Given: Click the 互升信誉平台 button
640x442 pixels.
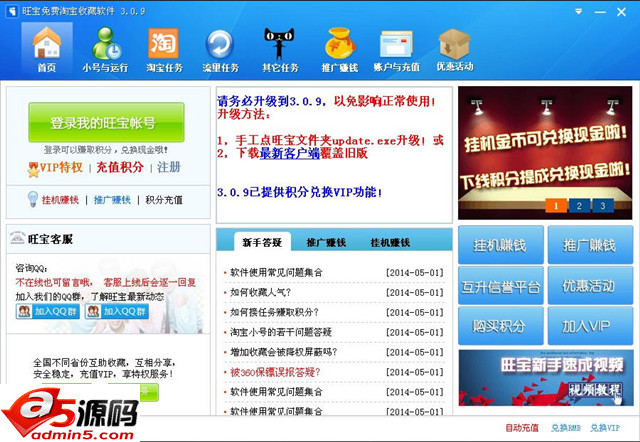Looking at the screenshot, I should click(500, 285).
